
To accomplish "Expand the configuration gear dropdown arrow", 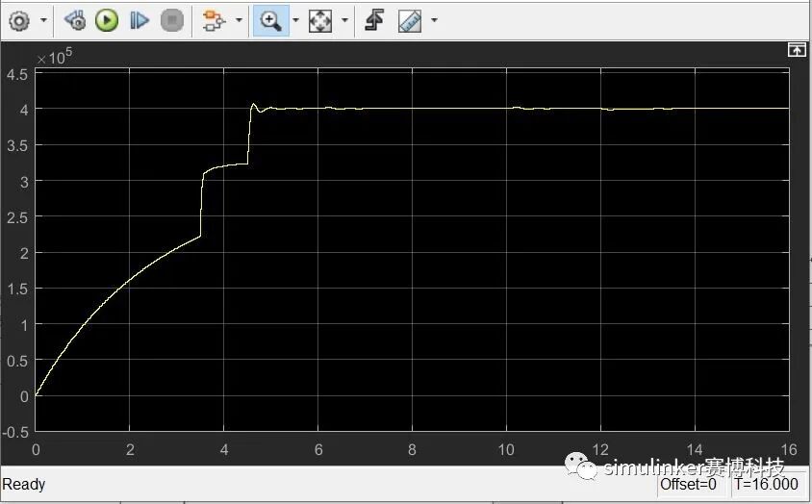I will click(x=43, y=21).
